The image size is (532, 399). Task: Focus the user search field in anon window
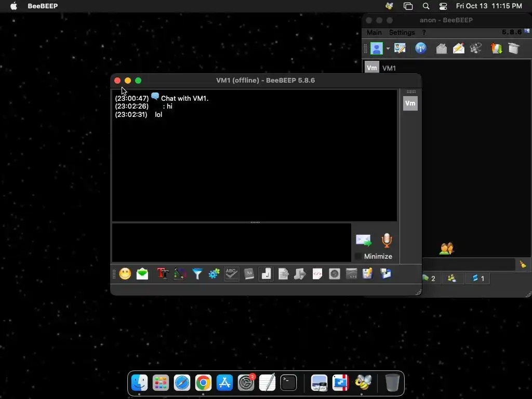[469, 264]
